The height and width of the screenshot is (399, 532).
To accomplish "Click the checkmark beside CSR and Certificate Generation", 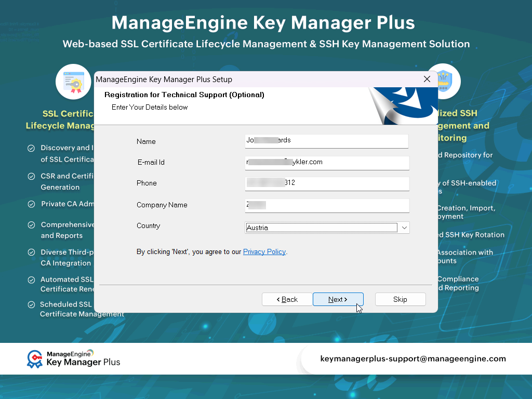I will pos(31,177).
